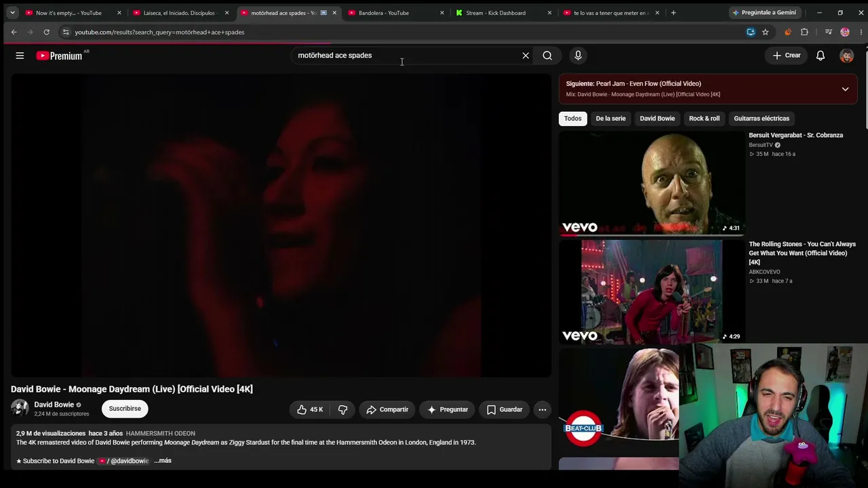Select the 'Guitarras eléctricas' filter chip
This screenshot has height=488, width=868.
762,119
